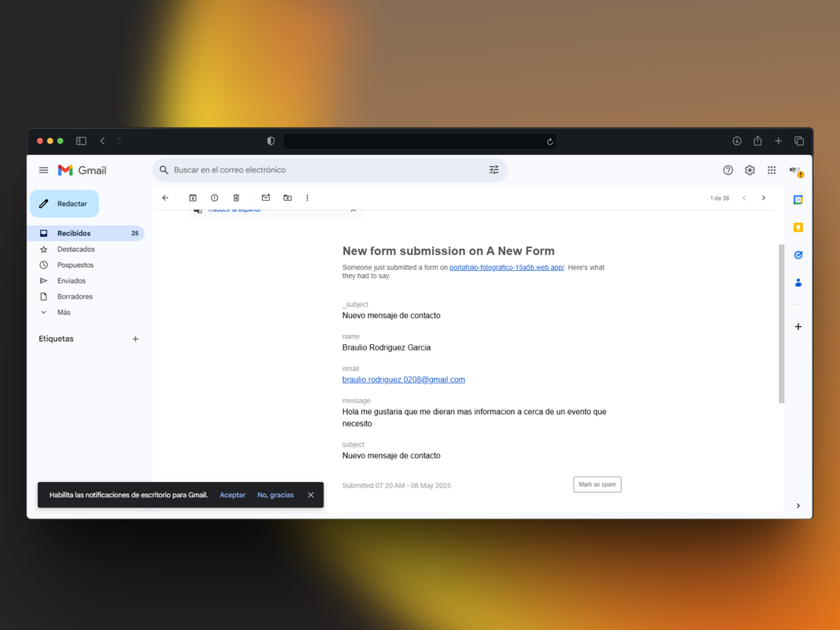Screen dimensions: 840x630
Task: Click Redactar to compose a new email
Action: click(x=65, y=204)
